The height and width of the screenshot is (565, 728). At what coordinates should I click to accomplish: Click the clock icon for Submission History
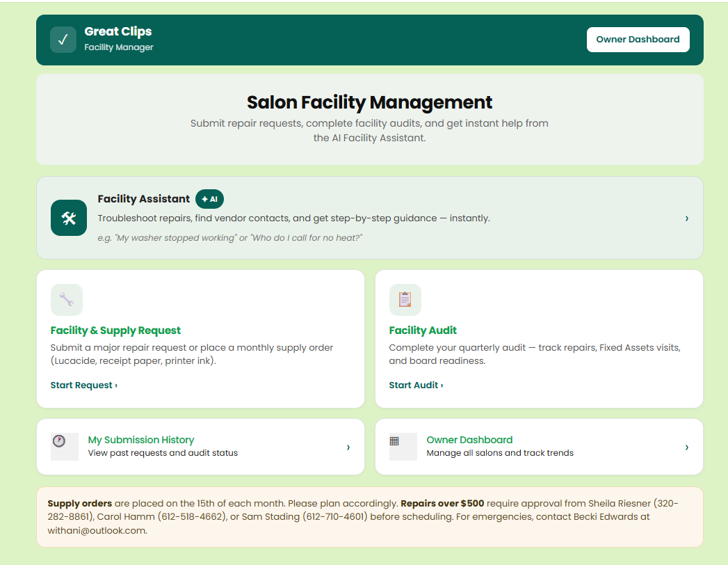click(x=59, y=441)
